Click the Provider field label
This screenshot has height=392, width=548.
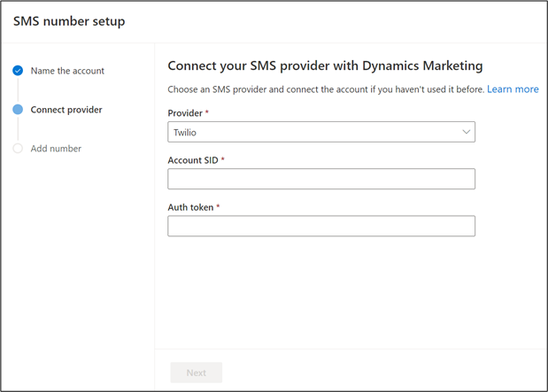(x=187, y=114)
